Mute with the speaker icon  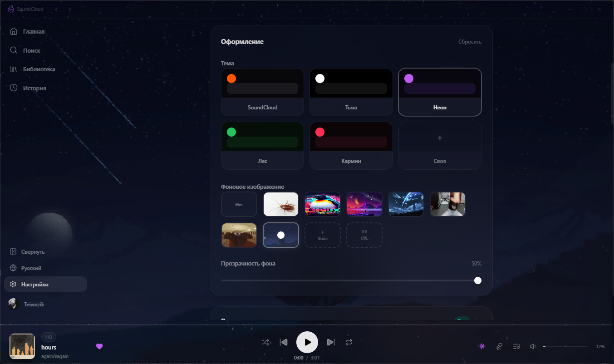(x=533, y=346)
